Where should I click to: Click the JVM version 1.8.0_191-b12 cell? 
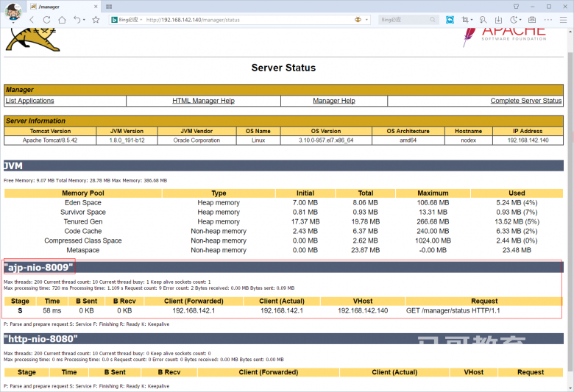(x=127, y=140)
